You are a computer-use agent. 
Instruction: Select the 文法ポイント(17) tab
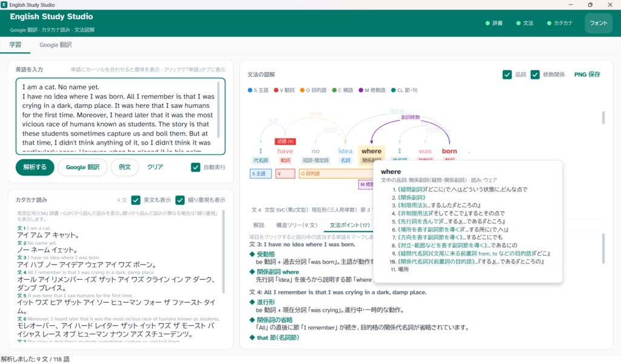click(x=350, y=225)
